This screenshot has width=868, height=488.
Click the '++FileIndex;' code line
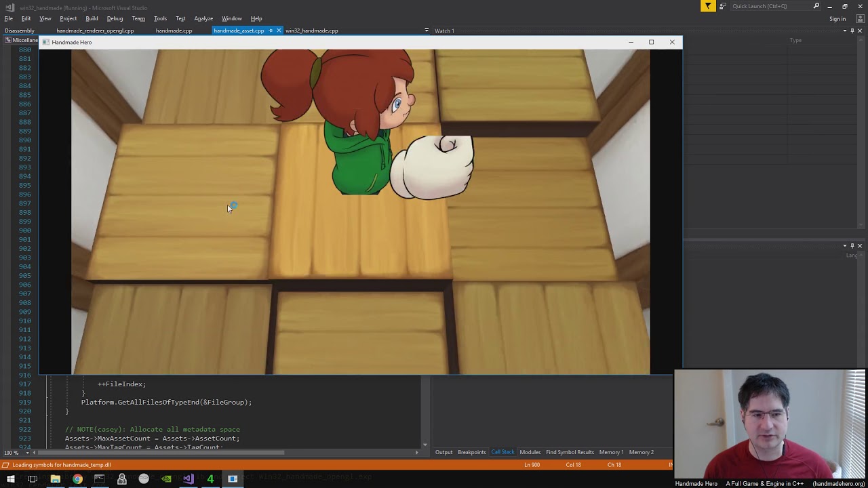[122, 384]
